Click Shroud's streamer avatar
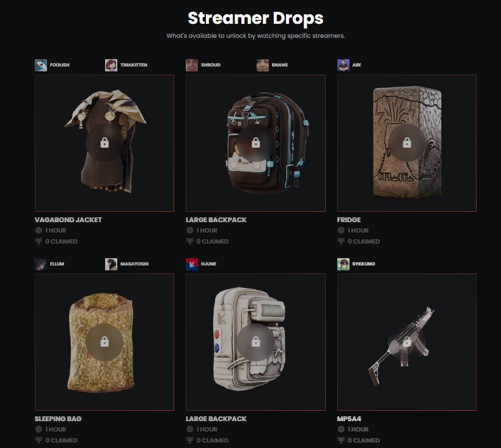501x448 pixels. coord(192,65)
